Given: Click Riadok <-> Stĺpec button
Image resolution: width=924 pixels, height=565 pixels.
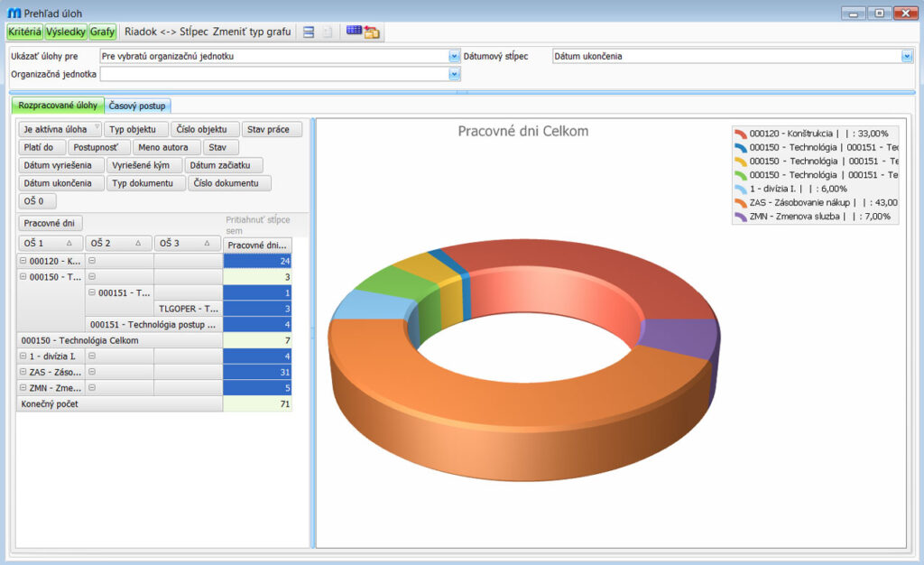Looking at the screenshot, I should 166,32.
